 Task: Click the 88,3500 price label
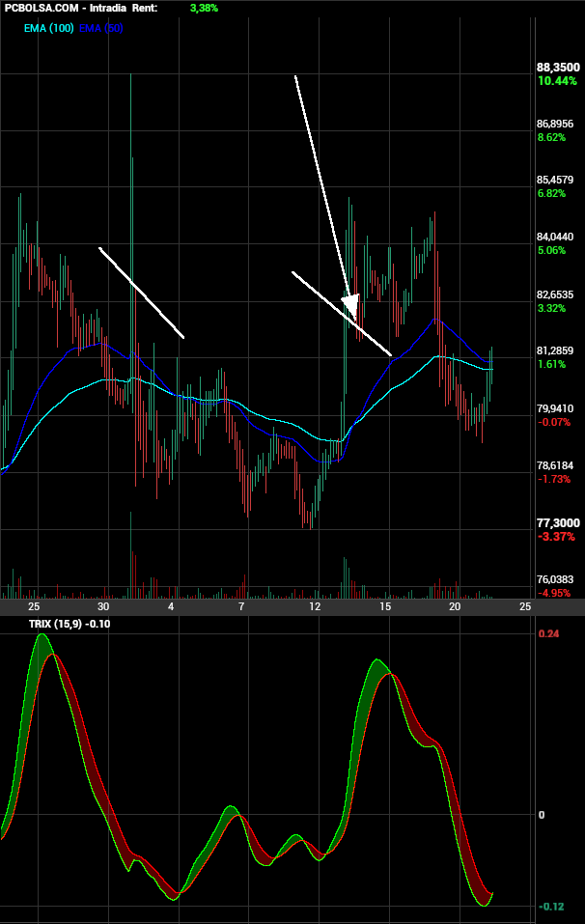[x=558, y=68]
